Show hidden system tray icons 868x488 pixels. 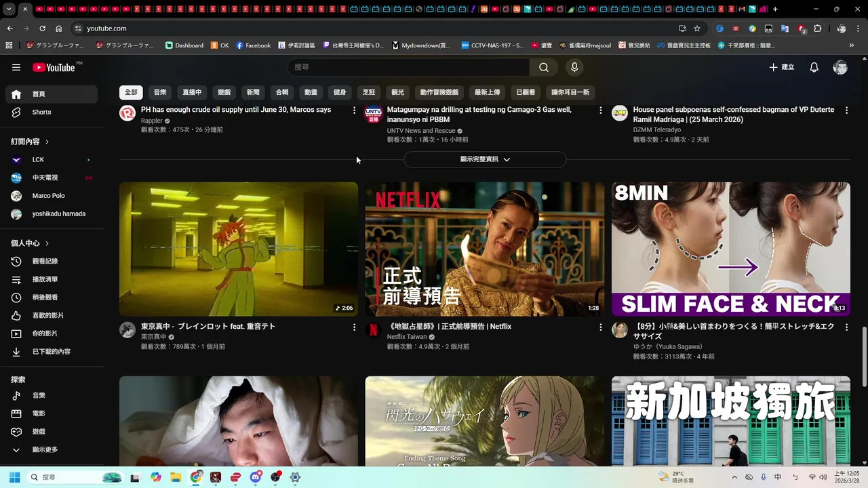click(x=734, y=477)
